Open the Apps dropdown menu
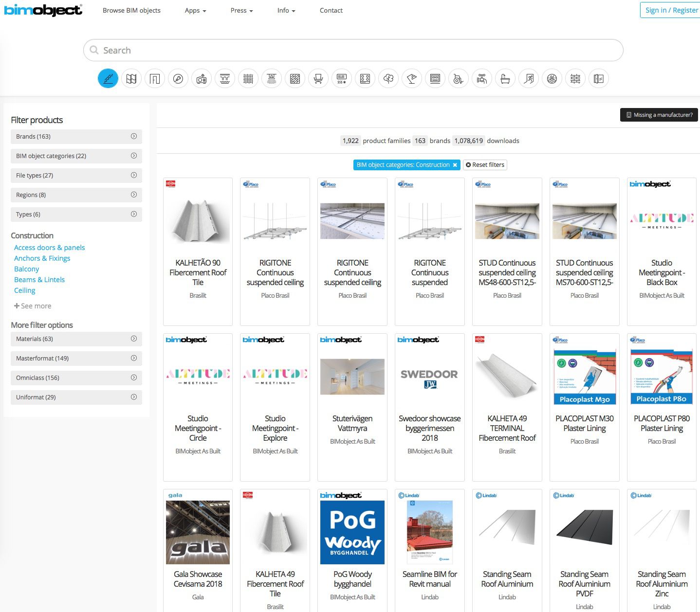The height and width of the screenshot is (612, 700). tap(195, 10)
